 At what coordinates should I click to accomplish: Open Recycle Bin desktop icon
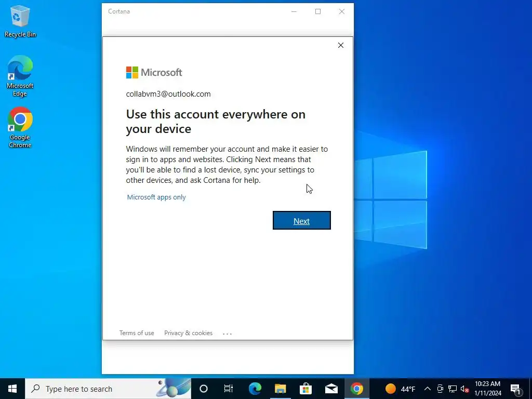click(20, 21)
